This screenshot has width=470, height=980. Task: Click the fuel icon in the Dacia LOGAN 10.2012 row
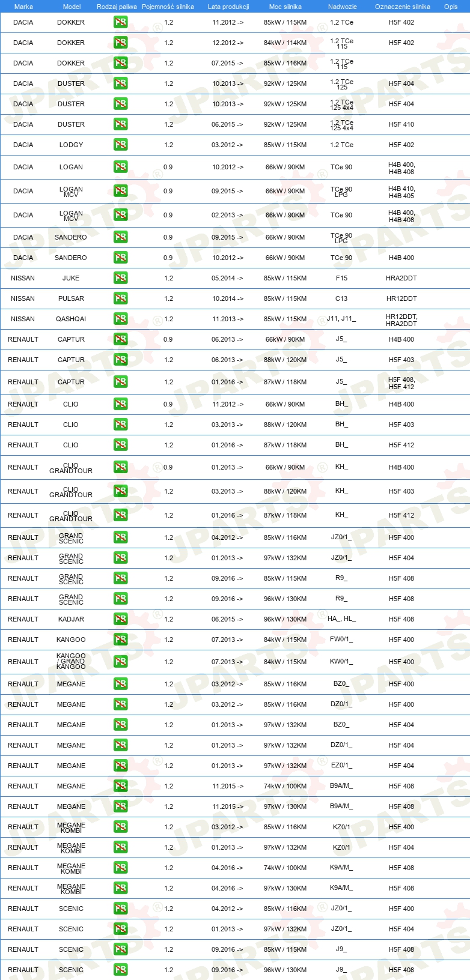click(x=121, y=167)
